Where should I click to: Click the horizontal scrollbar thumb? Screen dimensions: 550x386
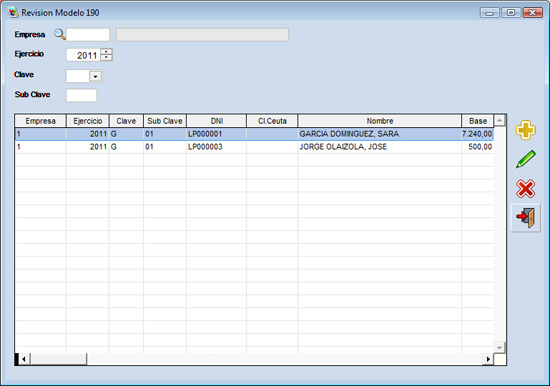[x=58, y=359]
